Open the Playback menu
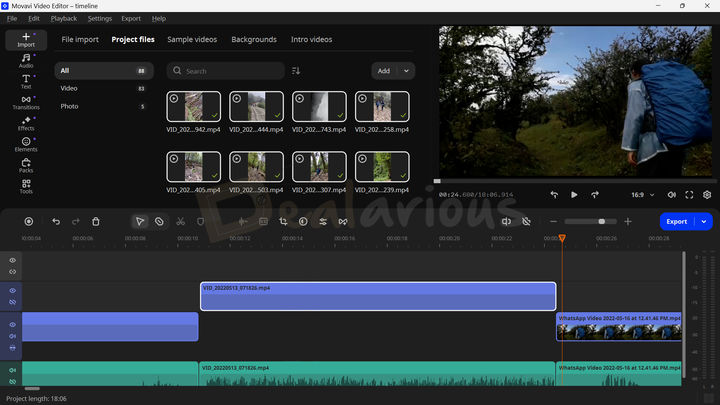Screen dimensions: 720x405 63,18
